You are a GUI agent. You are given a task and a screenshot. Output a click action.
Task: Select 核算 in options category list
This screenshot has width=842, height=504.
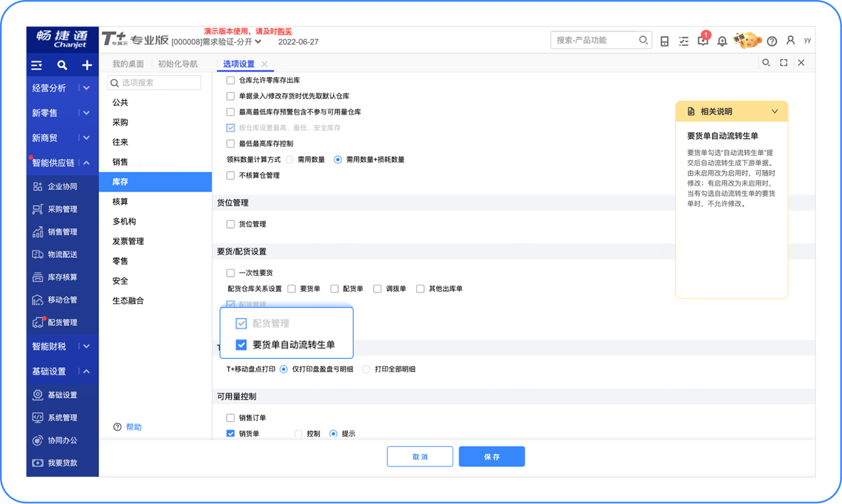[120, 201]
